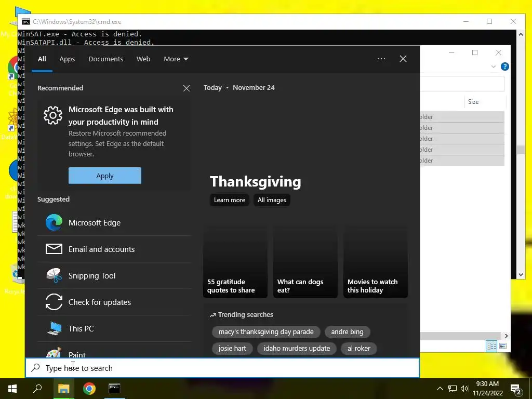Open Explorer window help icon
This screenshot has width=532, height=399.
pos(504,66)
